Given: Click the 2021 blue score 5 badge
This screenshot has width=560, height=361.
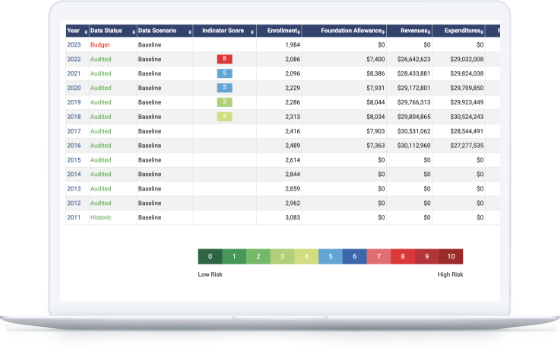Looking at the screenshot, I should 225,73.
